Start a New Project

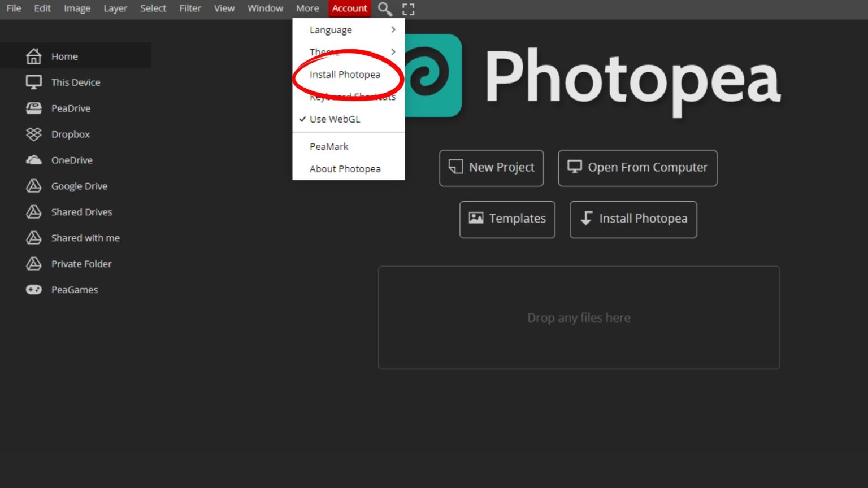coord(491,167)
